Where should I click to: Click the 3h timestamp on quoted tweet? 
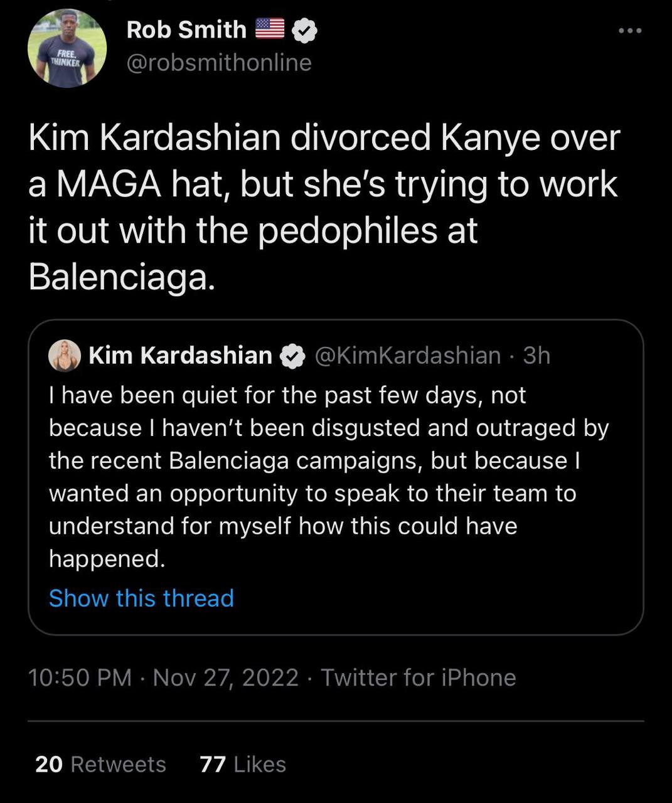pyautogui.click(x=536, y=355)
